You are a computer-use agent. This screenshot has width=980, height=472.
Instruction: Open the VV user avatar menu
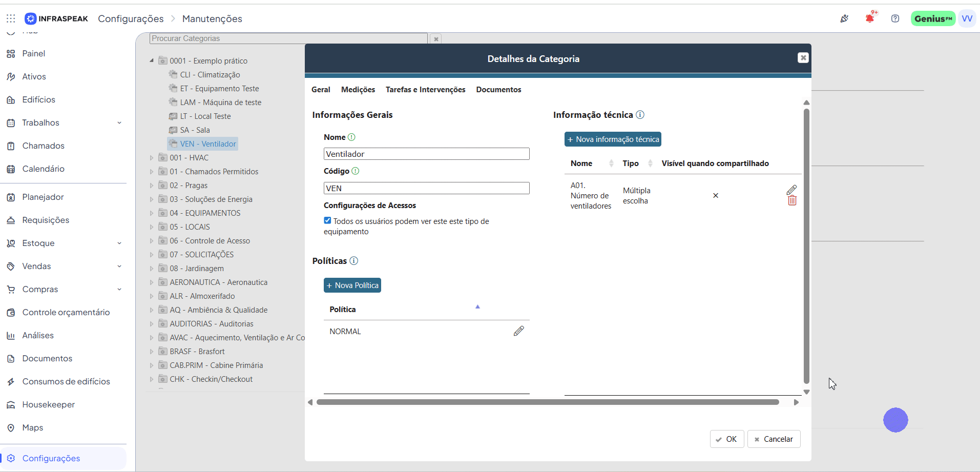(x=967, y=18)
